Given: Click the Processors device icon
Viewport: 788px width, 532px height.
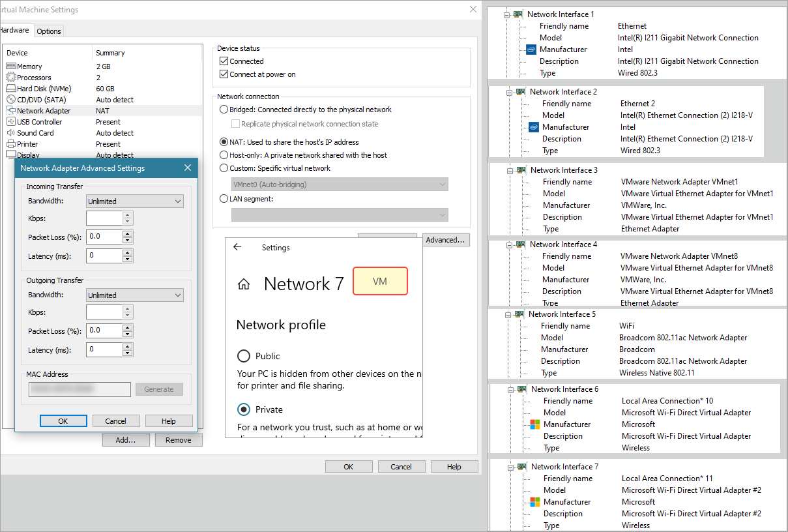Looking at the screenshot, I should click(x=11, y=78).
